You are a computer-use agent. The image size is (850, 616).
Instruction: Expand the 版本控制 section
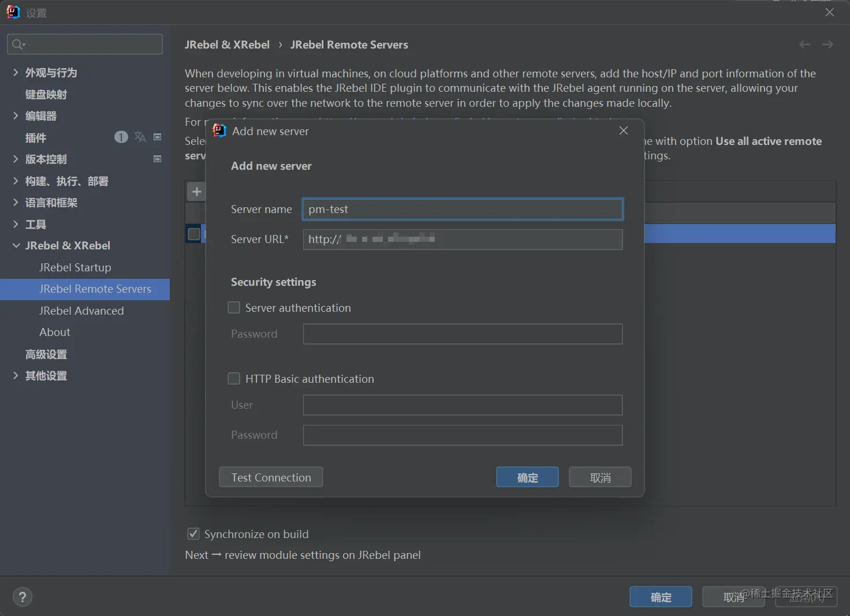16,159
